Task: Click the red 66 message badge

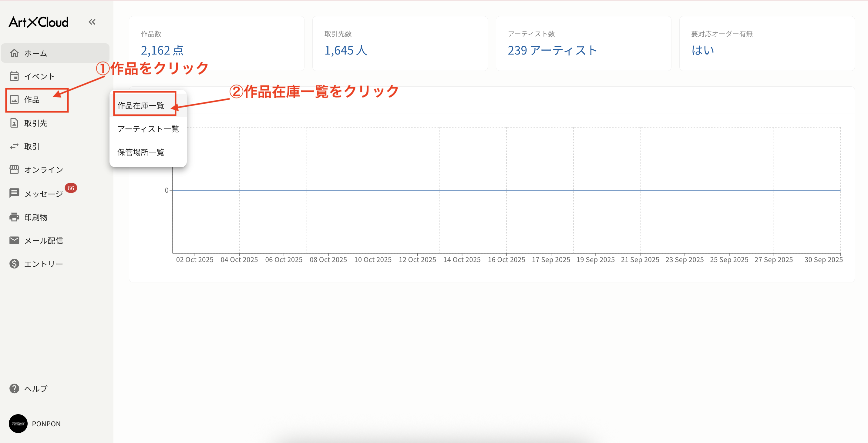Action: tap(71, 188)
